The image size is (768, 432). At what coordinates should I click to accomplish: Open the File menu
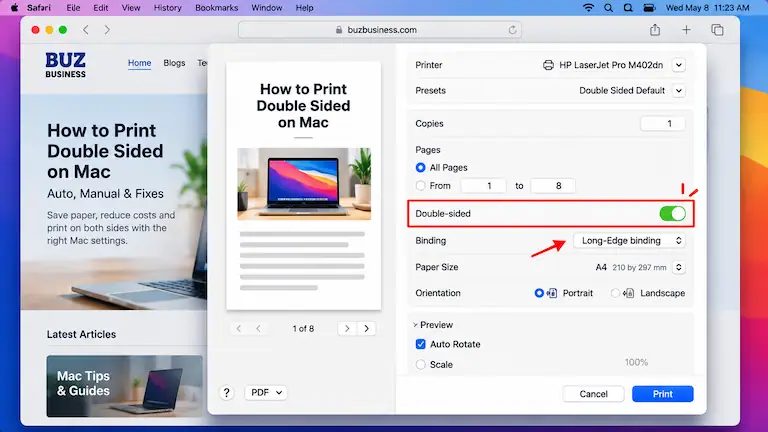pos(73,8)
